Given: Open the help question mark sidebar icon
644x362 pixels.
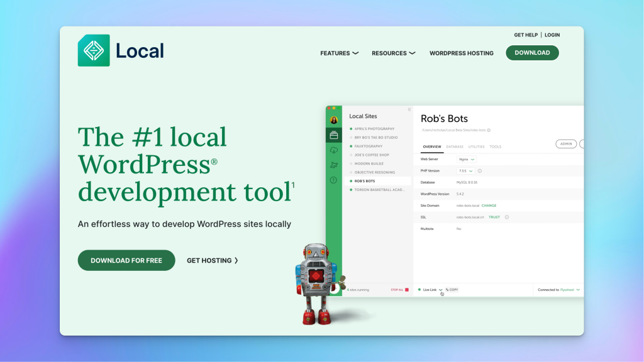Looking at the screenshot, I should click(x=333, y=180).
